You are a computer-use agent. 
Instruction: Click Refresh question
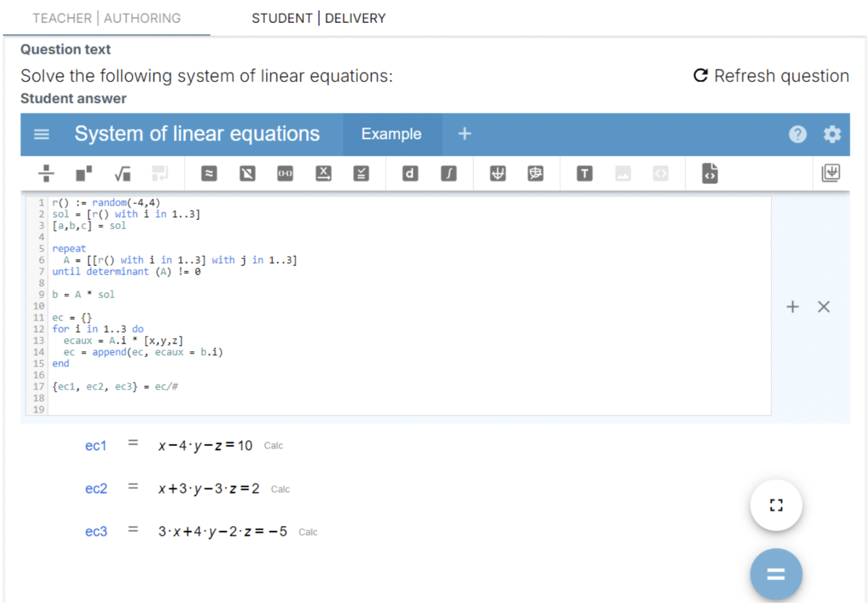771,76
